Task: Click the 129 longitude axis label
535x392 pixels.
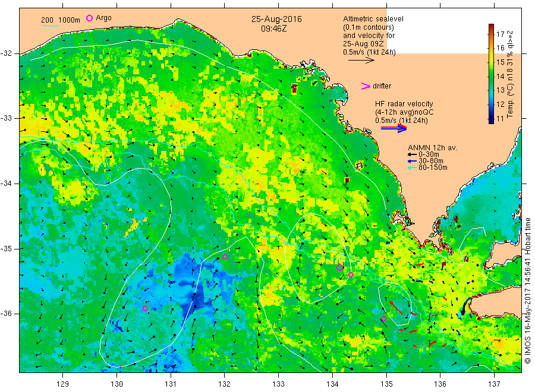Action: point(63,384)
